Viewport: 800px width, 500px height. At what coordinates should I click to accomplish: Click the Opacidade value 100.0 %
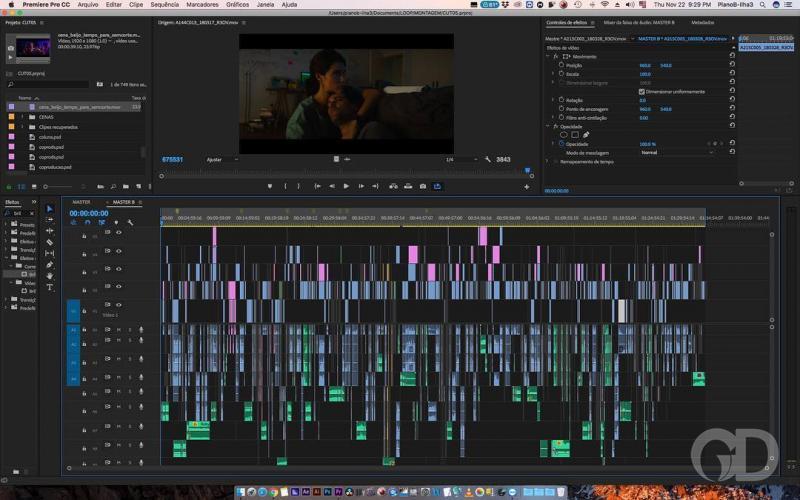pyautogui.click(x=647, y=144)
